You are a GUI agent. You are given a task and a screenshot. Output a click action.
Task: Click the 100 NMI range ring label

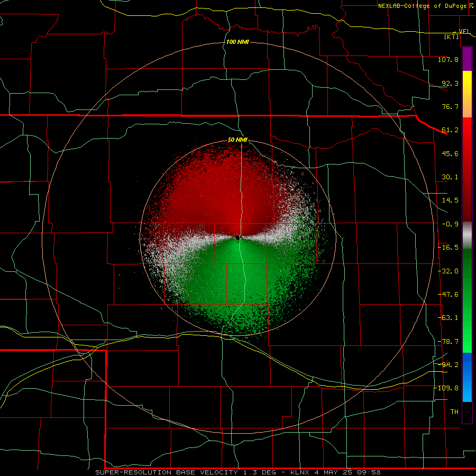click(237, 42)
